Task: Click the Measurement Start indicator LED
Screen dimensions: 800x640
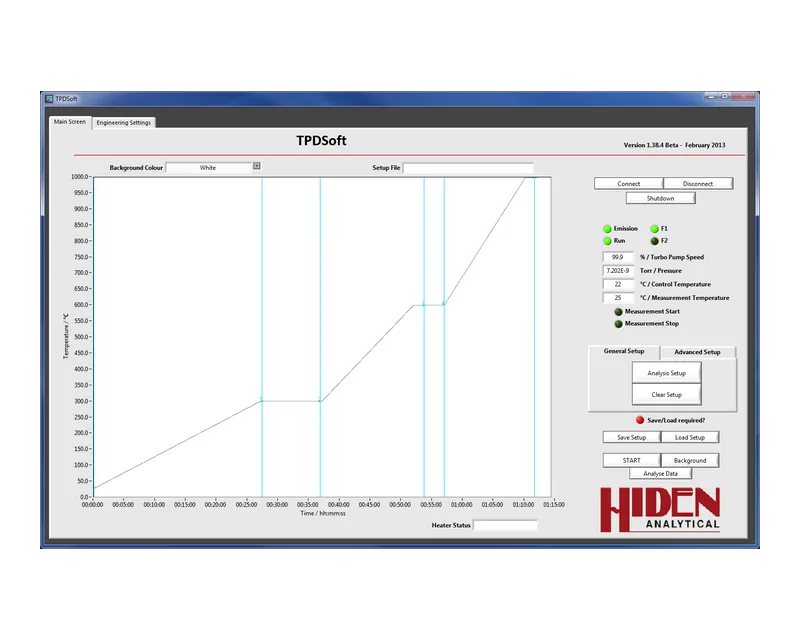Action: coord(618,312)
